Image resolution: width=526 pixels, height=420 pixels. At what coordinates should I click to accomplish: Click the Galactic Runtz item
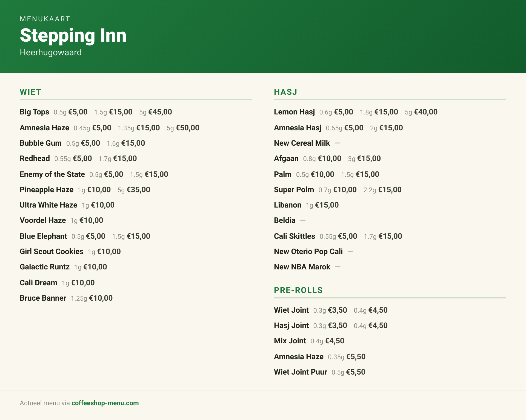[x=45, y=267]
